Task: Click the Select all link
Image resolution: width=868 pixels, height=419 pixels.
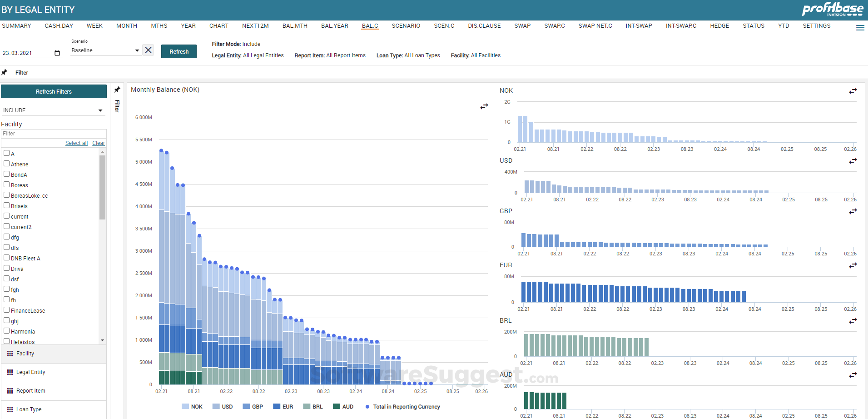Action: coord(76,143)
